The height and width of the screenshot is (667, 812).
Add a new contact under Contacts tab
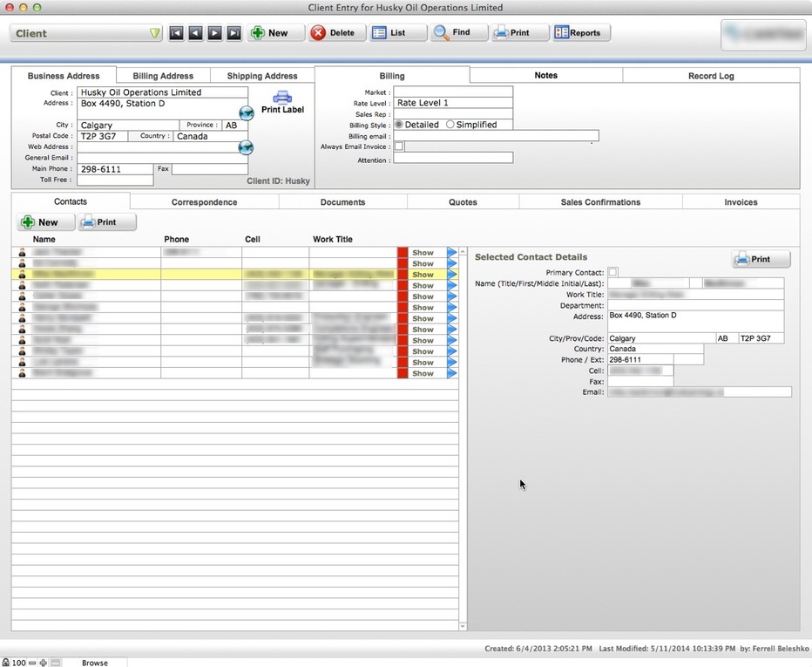point(45,222)
